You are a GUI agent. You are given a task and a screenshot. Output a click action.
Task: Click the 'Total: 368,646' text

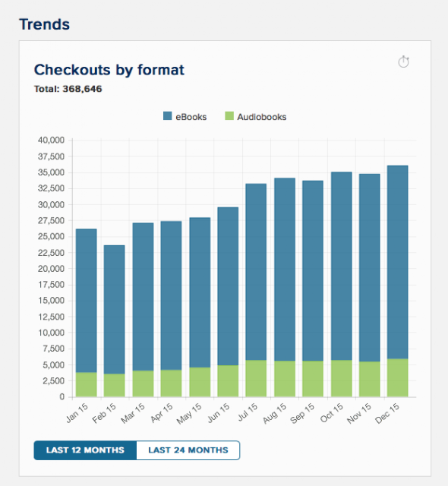coord(68,89)
